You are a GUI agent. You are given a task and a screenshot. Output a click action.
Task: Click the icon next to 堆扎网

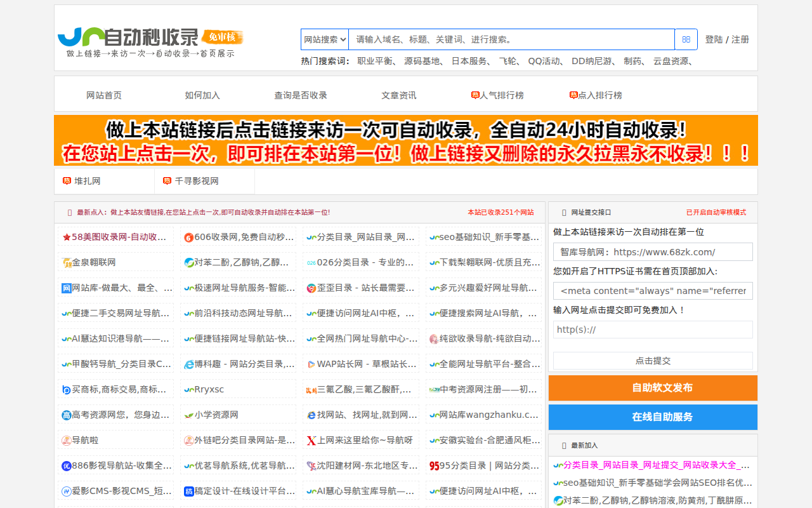point(67,181)
